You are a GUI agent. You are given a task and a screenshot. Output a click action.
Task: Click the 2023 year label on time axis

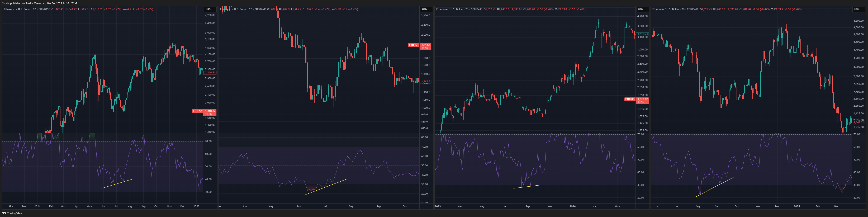coord(438,206)
